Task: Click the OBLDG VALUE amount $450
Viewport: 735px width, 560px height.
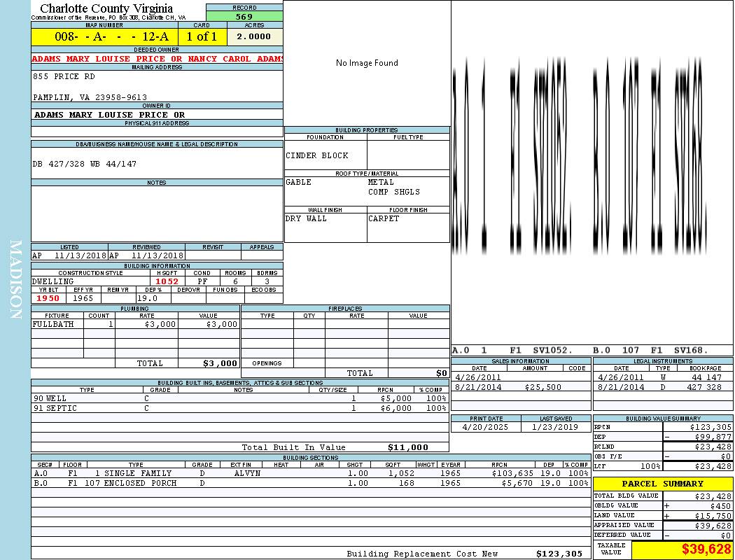Action: click(x=720, y=506)
